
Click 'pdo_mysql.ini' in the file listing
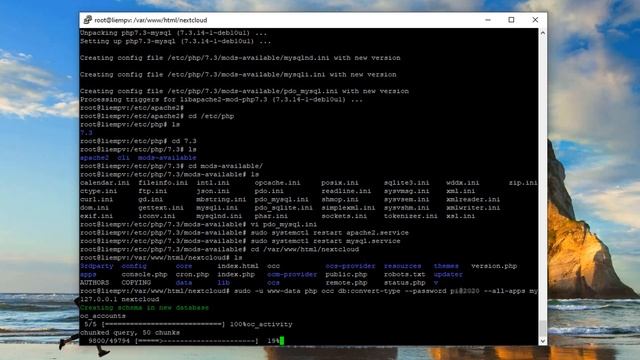point(282,199)
